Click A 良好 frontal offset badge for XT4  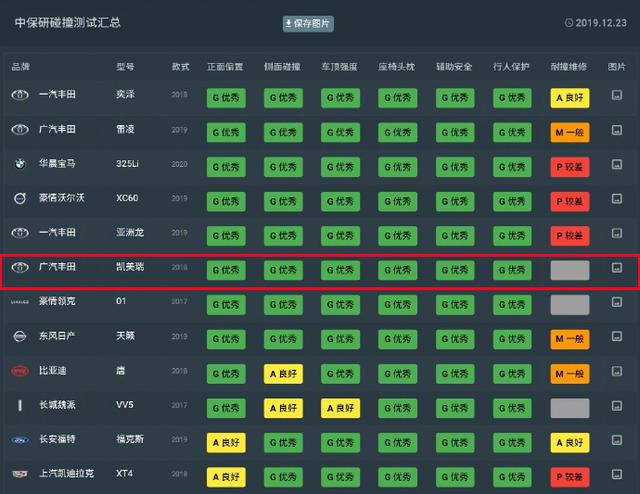pos(226,477)
